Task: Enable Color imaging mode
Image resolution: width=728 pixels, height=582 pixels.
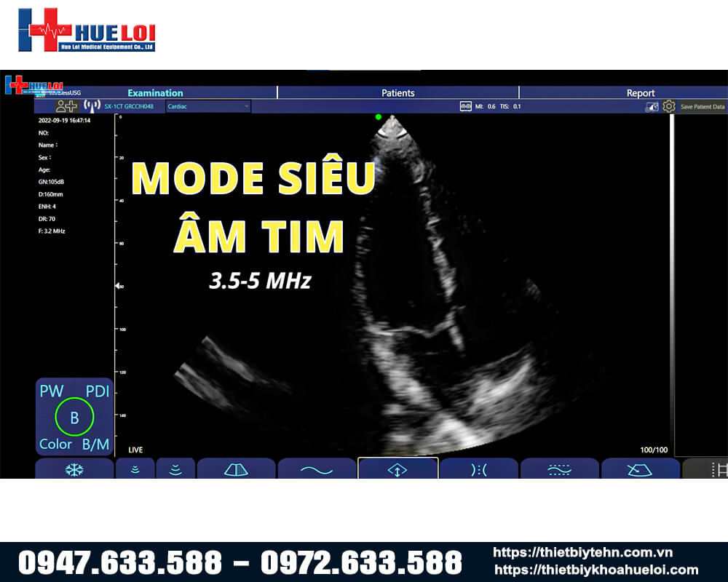Action: [55, 444]
